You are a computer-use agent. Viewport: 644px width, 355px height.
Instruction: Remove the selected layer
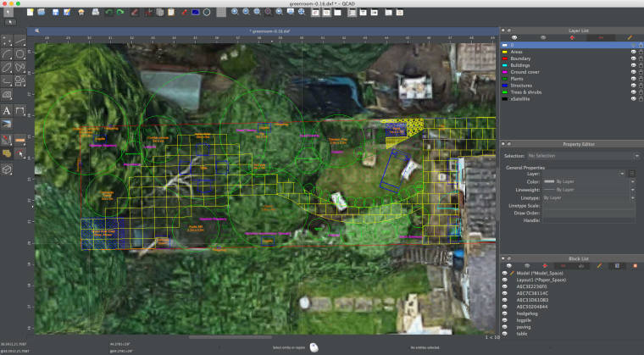pyautogui.click(x=601, y=38)
